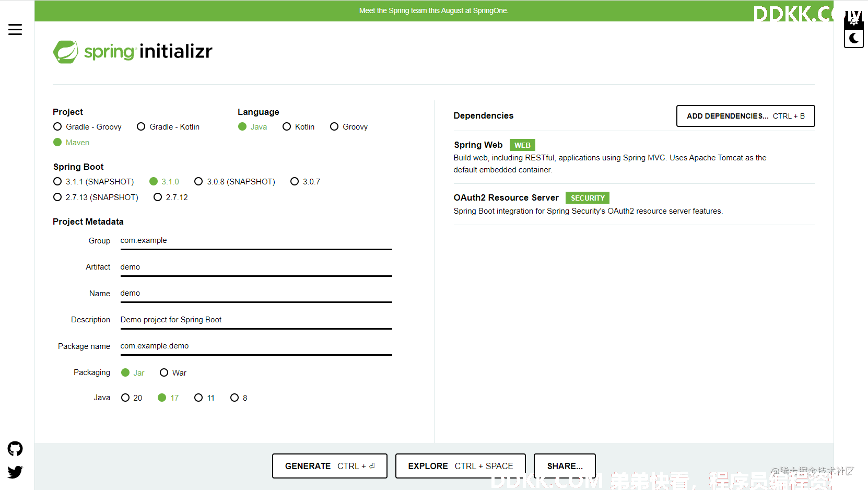Select Gradle - Kotlin project
Viewport: 868px width, 490px height.
tap(168, 127)
